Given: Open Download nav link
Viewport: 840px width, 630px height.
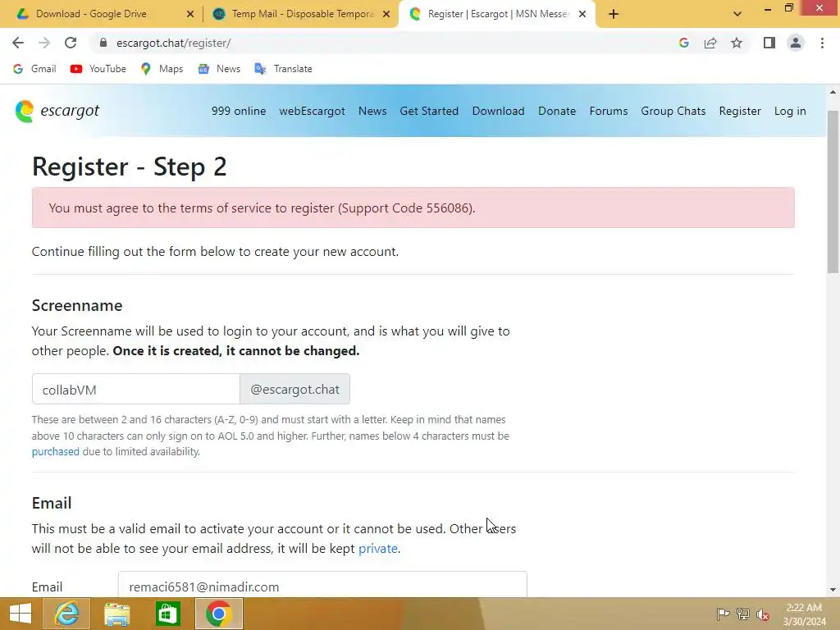Looking at the screenshot, I should 498,111.
